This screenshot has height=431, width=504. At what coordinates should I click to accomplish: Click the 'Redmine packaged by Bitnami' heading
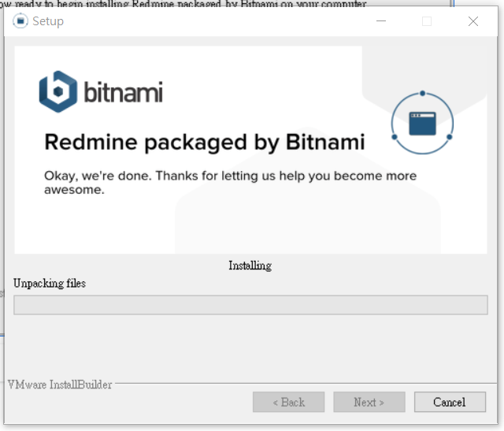tap(205, 142)
